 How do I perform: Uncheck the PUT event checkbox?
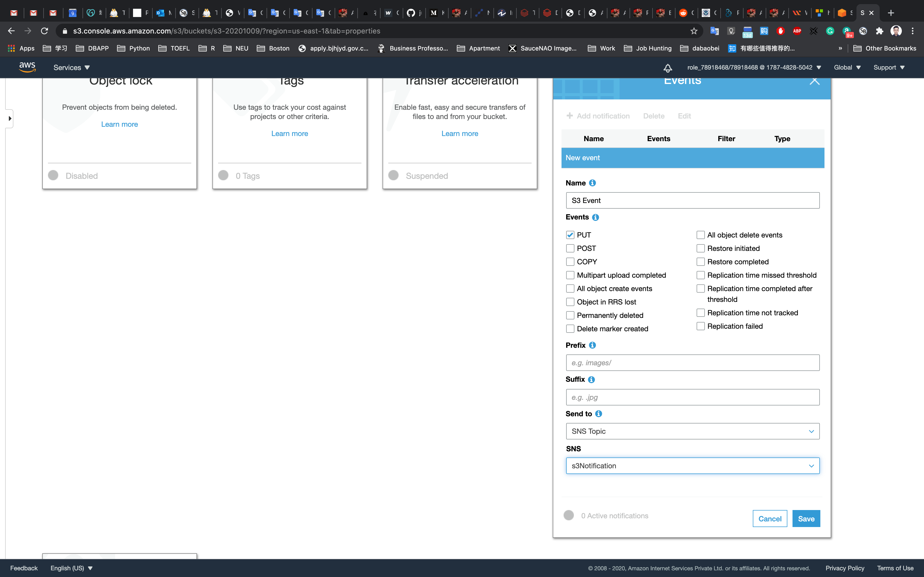point(570,235)
